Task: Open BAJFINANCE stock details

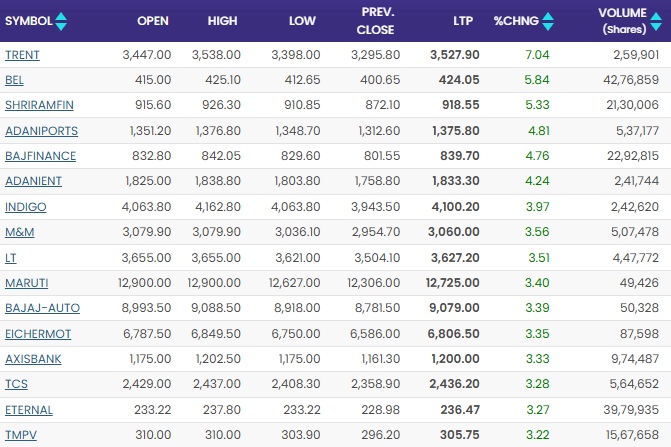Action: (x=40, y=156)
